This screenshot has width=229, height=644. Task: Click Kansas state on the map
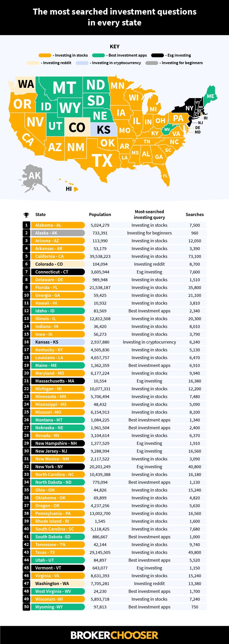click(x=104, y=130)
